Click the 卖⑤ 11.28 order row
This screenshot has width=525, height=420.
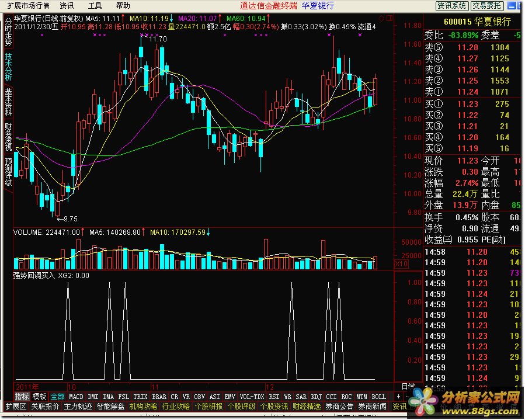(x=472, y=47)
